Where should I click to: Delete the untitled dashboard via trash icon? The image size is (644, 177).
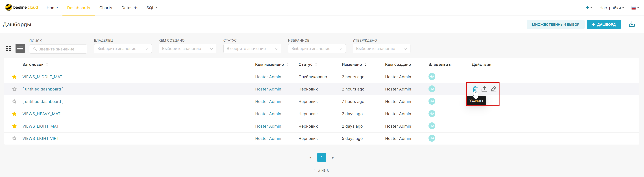pos(475,89)
